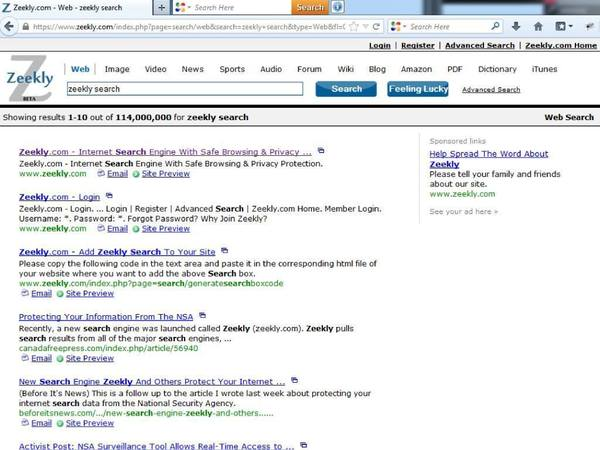
Task: Click See your ad here link
Action: (463, 211)
